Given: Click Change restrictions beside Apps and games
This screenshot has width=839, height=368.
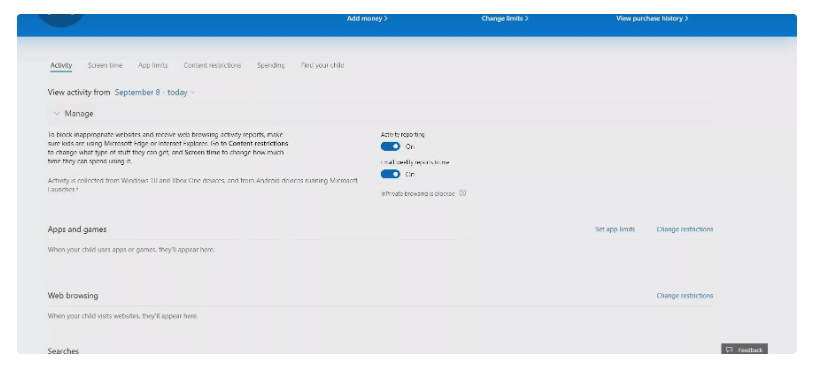Looking at the screenshot, I should 685,229.
